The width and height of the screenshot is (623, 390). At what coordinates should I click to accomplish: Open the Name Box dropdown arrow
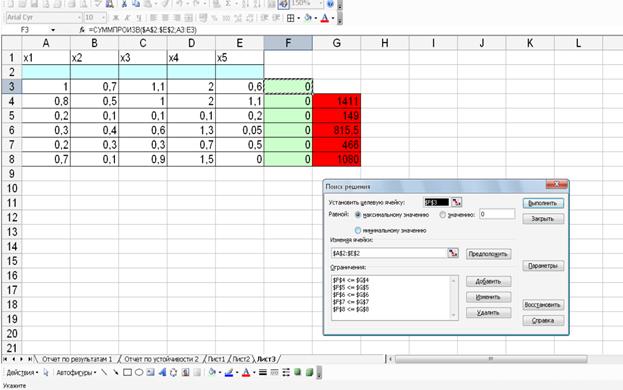point(53,30)
